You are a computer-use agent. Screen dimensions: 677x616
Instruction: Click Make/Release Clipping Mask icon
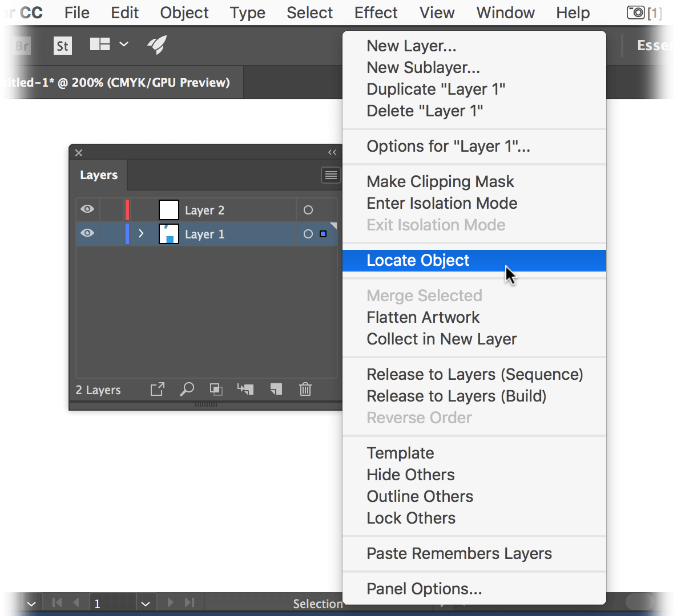(x=216, y=389)
